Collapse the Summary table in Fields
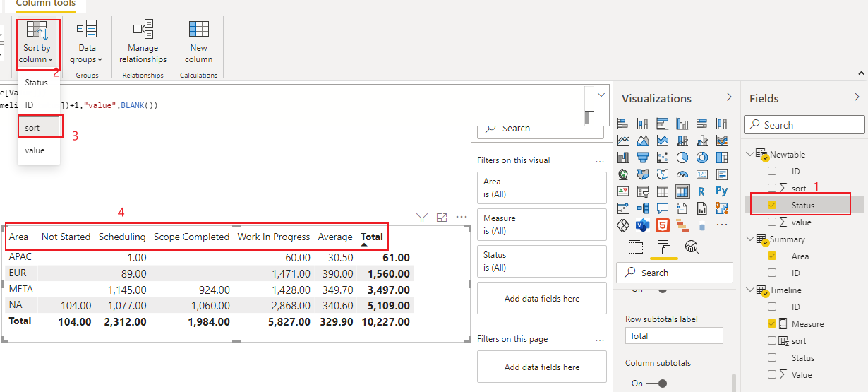Screen dimensions: 868x392 tap(750, 239)
